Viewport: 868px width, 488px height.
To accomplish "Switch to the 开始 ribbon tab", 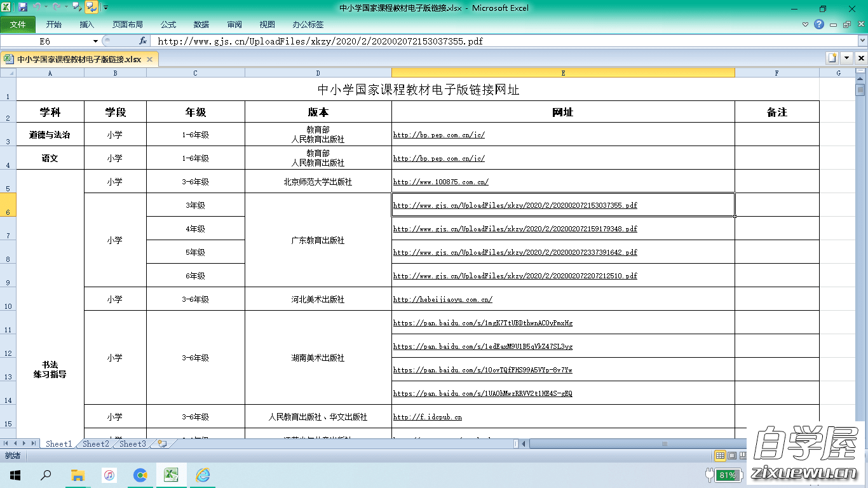I will point(54,24).
